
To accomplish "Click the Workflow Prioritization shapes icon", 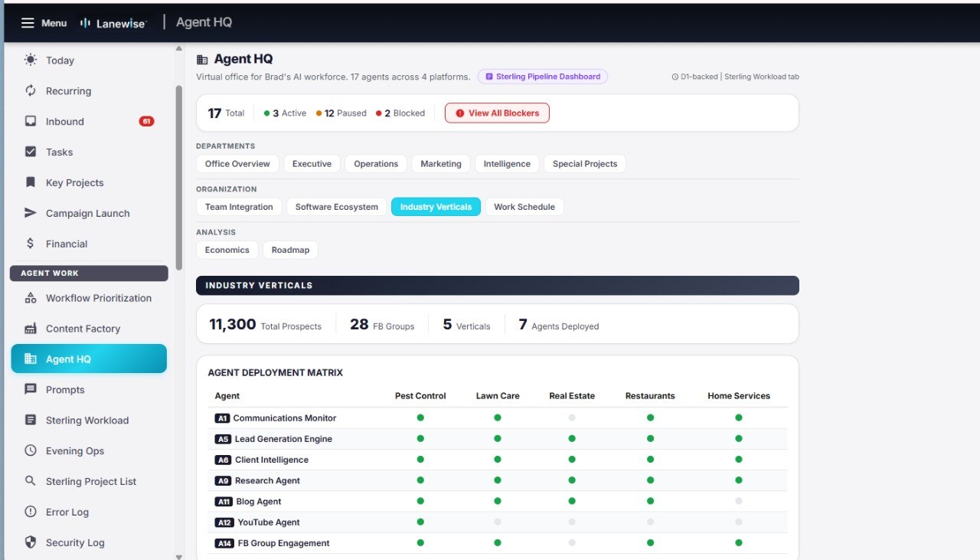I will (31, 298).
